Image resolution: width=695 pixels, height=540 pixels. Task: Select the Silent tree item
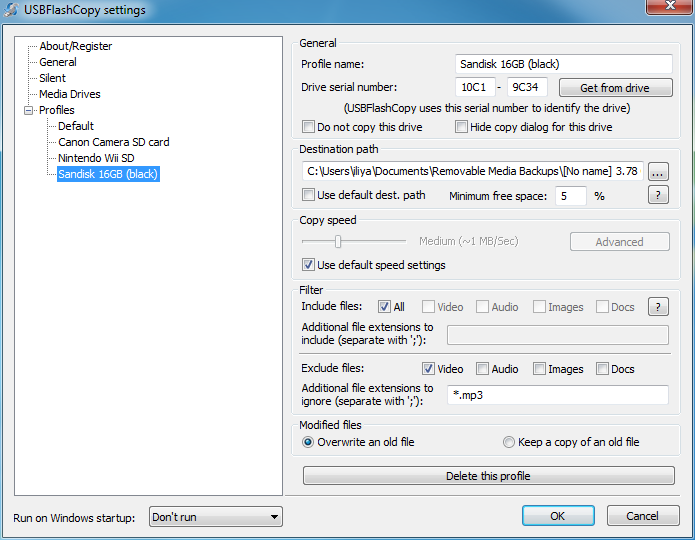click(x=52, y=78)
